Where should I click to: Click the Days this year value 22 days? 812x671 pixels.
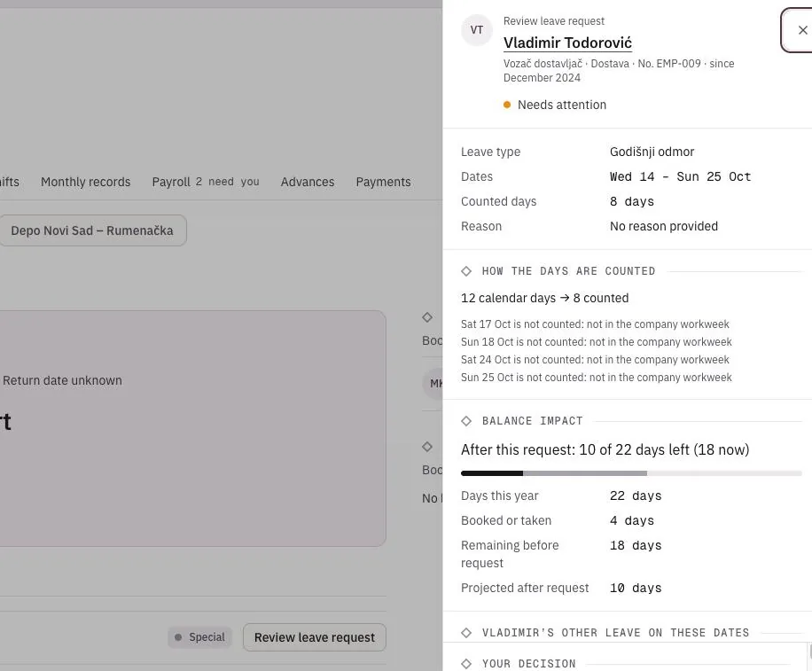(636, 495)
